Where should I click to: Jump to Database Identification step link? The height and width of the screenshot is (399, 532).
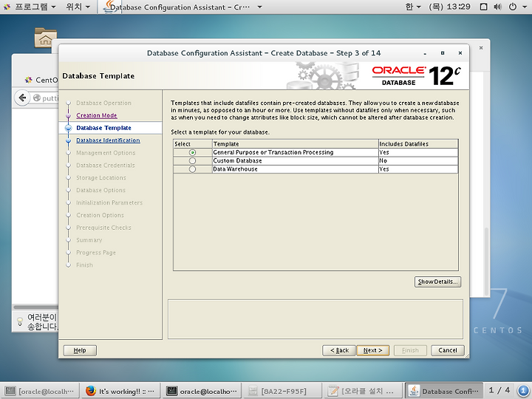tap(108, 140)
